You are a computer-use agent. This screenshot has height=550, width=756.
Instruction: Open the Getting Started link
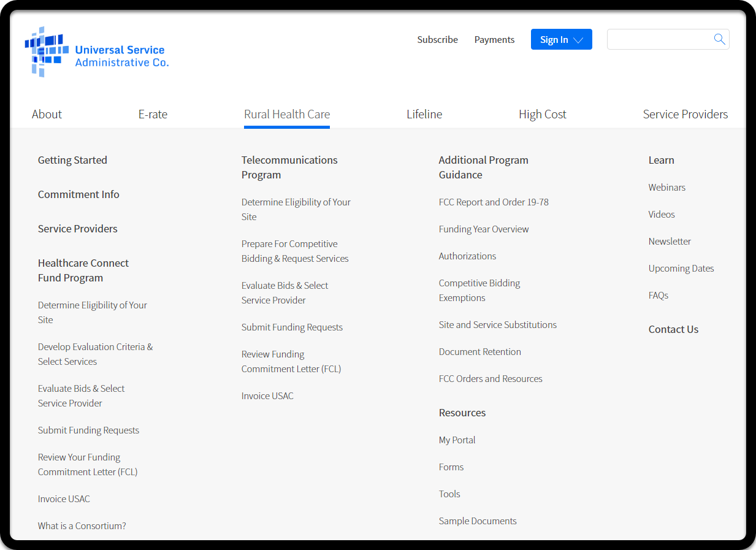[72, 160]
